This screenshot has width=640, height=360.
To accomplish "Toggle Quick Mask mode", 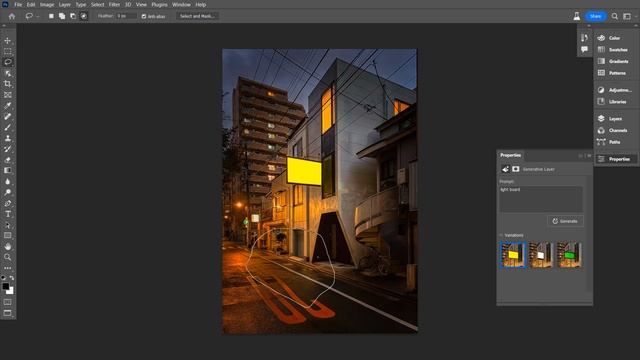I will pos(8,302).
